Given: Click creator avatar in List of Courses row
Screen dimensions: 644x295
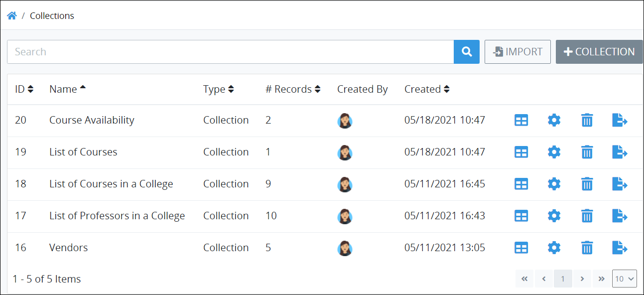Looking at the screenshot, I should point(345,152).
